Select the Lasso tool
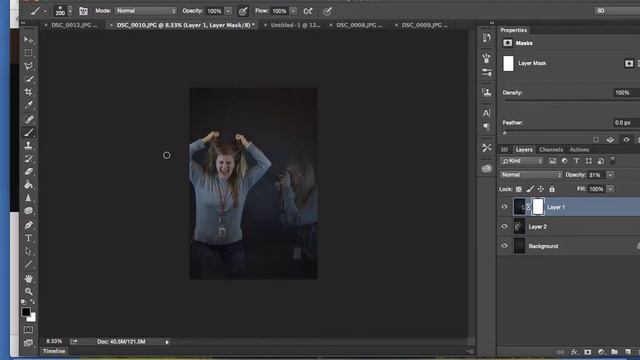 [28, 66]
